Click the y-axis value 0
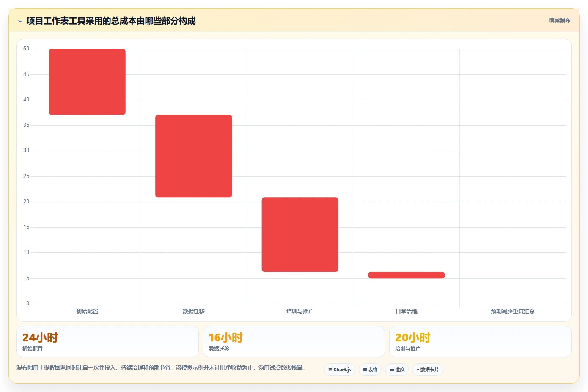Viewport: 588px width, 392px height. pos(28,303)
